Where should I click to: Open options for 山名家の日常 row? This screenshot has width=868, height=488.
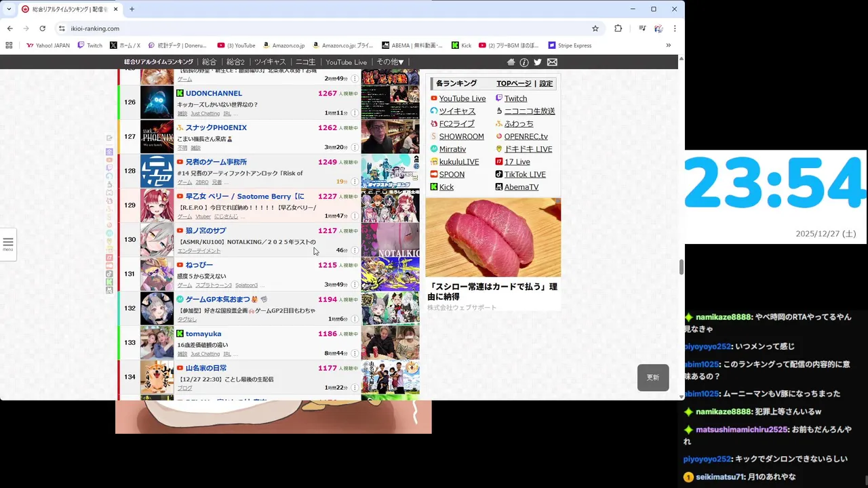coord(355,388)
